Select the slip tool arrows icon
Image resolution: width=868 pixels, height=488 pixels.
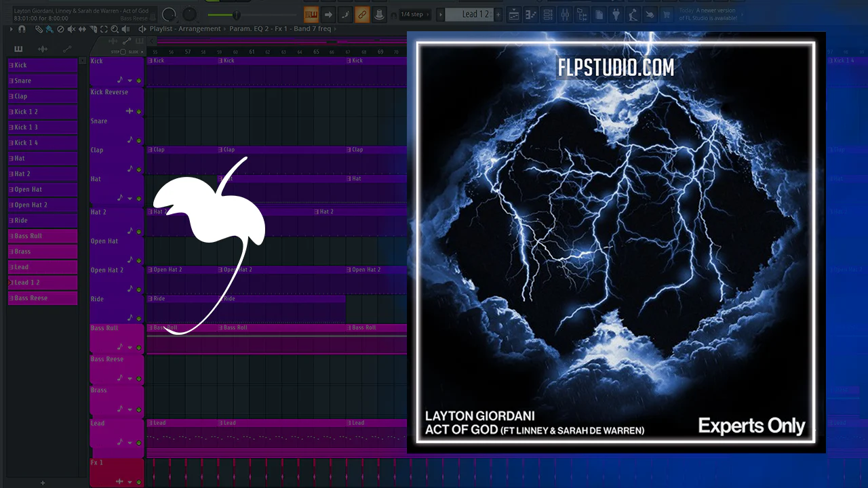click(x=82, y=29)
